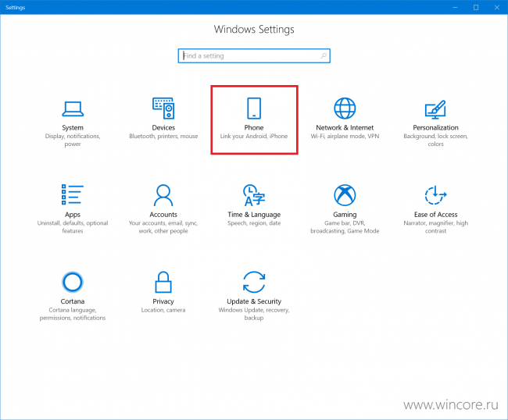
Task: Click 'Wi-Fi, airplane mode, VPN' text
Action: 345,136
